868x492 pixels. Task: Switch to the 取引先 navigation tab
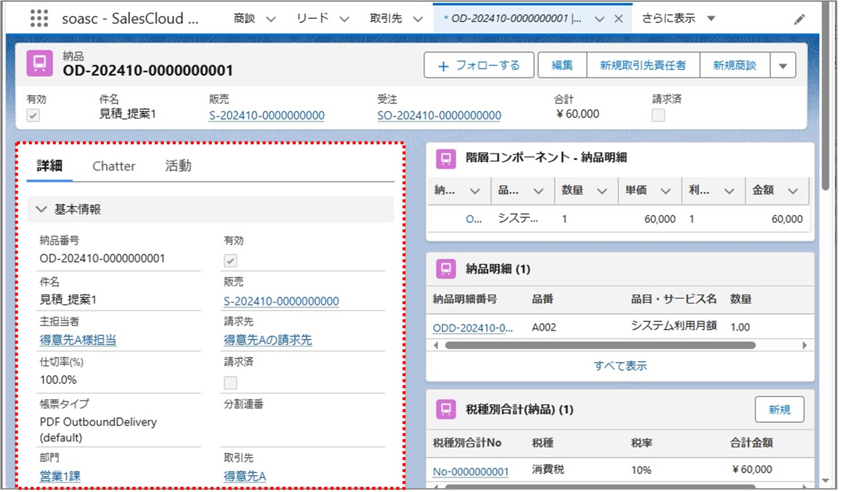(386, 18)
